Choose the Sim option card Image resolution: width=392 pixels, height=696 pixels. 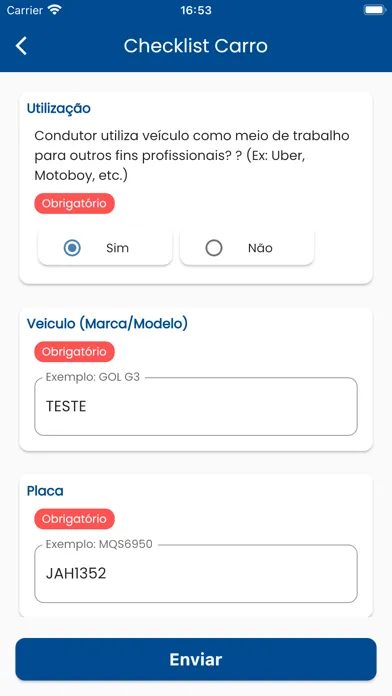point(105,248)
